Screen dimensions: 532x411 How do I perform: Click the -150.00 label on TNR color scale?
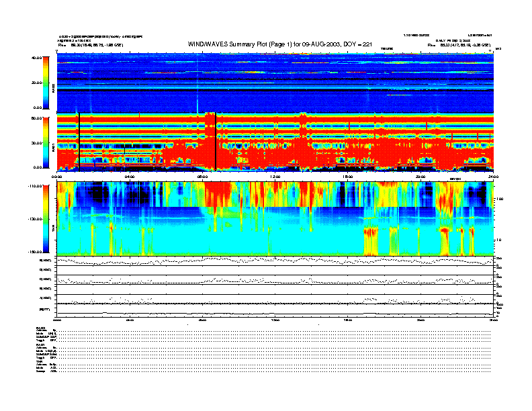click(x=35, y=252)
